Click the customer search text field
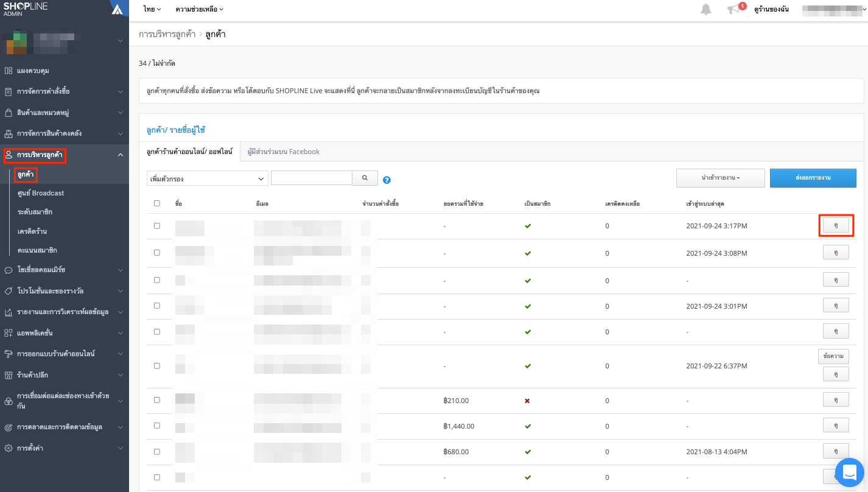The image size is (868, 492). point(312,178)
